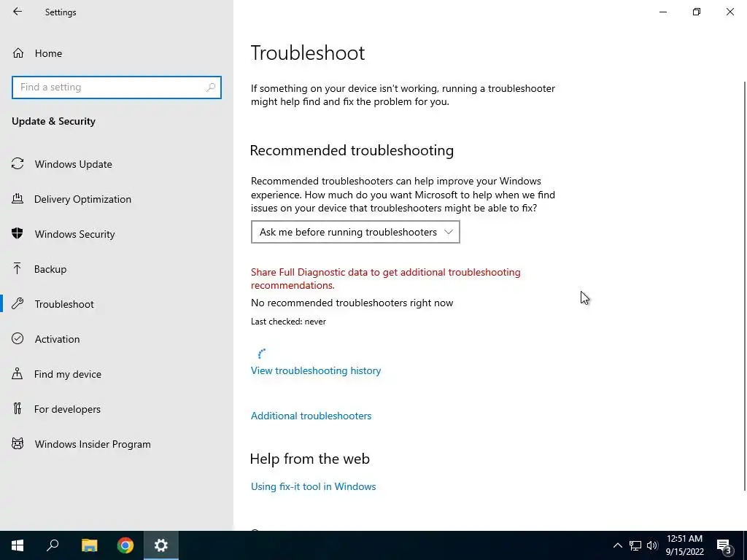Image resolution: width=747 pixels, height=560 pixels.
Task: Click the Windows Insider Program cat icon
Action: point(18,444)
